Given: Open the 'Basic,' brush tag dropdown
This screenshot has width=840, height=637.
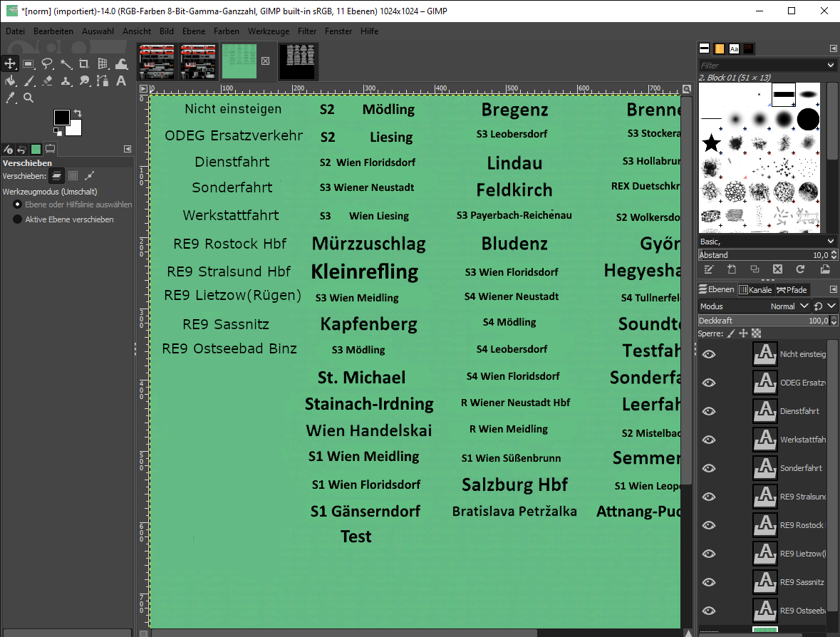Looking at the screenshot, I should pyautogui.click(x=830, y=242).
